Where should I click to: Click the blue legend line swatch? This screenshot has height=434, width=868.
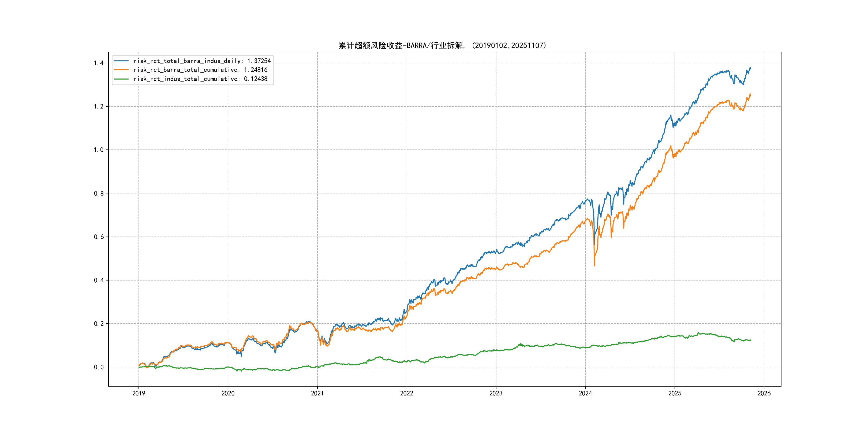(x=121, y=61)
